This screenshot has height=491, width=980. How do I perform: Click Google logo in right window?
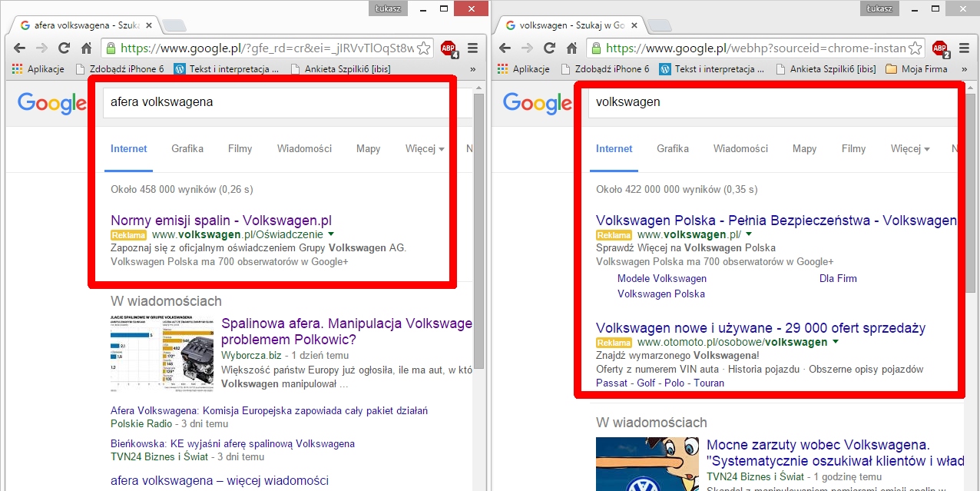(x=538, y=103)
